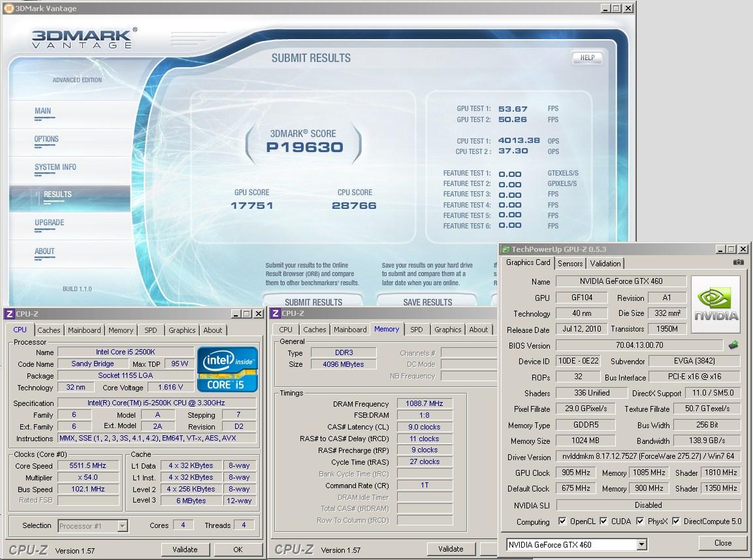Open the Sensors tab in GPU-Z
This screenshot has height=560, width=753.
[x=570, y=264]
